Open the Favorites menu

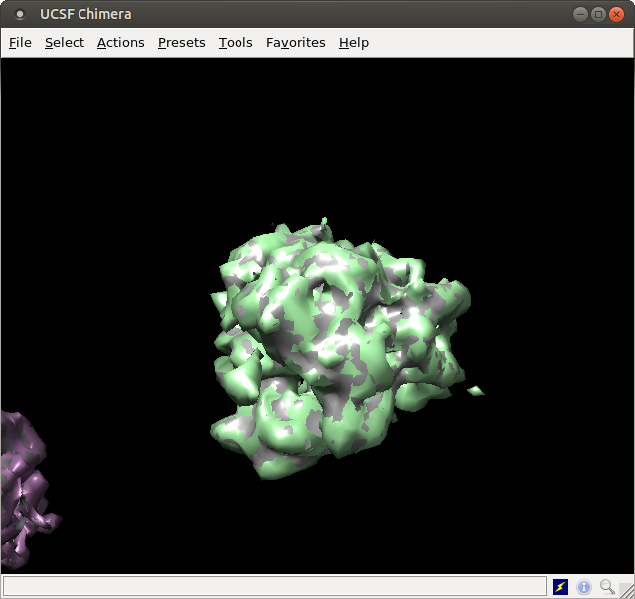pos(296,43)
